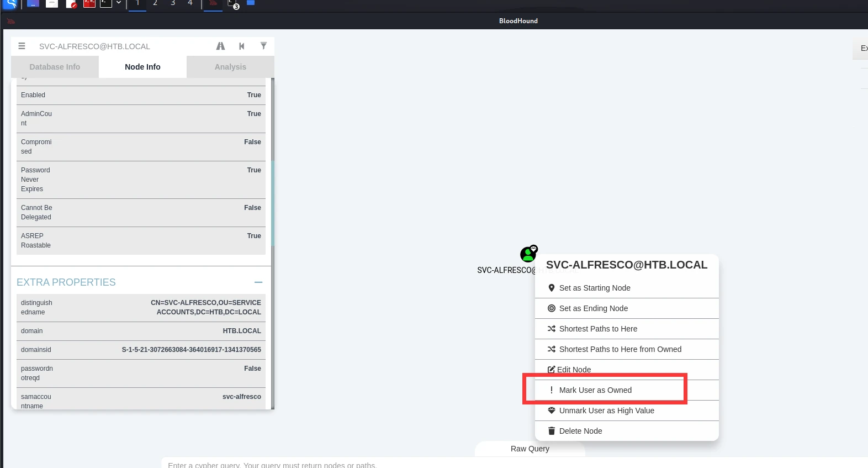This screenshot has height=468, width=868.
Task: Click the ASREP Roastable label
Action: click(x=36, y=240)
